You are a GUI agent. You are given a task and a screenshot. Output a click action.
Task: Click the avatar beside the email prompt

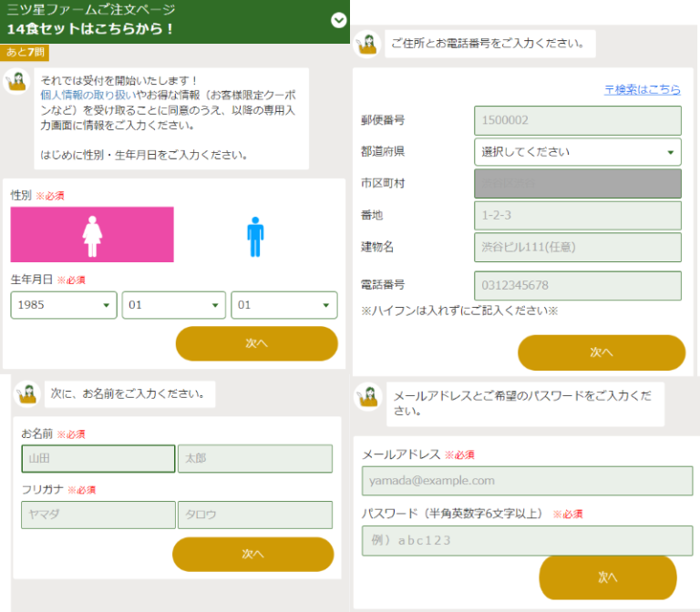coord(367,397)
